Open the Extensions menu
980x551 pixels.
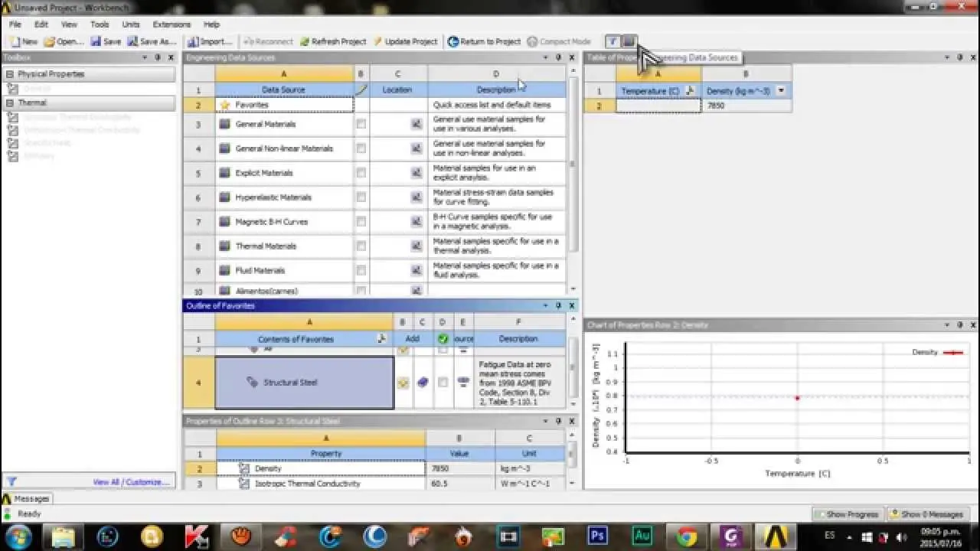point(171,24)
